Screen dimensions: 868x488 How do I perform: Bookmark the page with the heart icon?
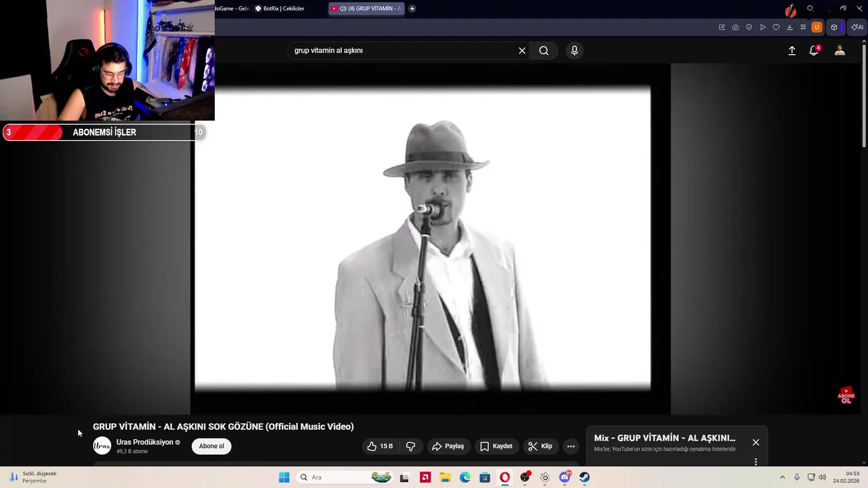[776, 27]
